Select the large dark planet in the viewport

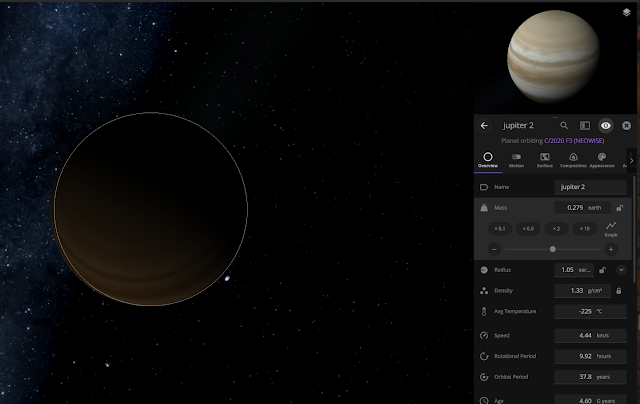click(150, 209)
